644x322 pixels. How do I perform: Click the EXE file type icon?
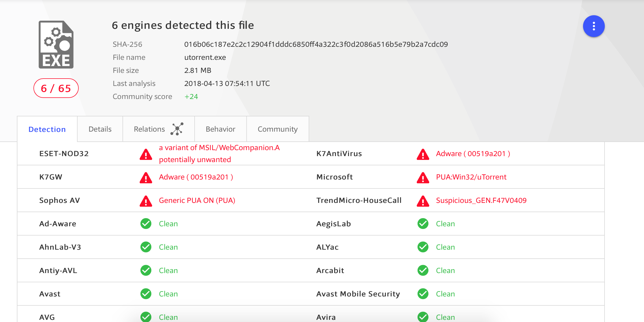click(x=56, y=45)
